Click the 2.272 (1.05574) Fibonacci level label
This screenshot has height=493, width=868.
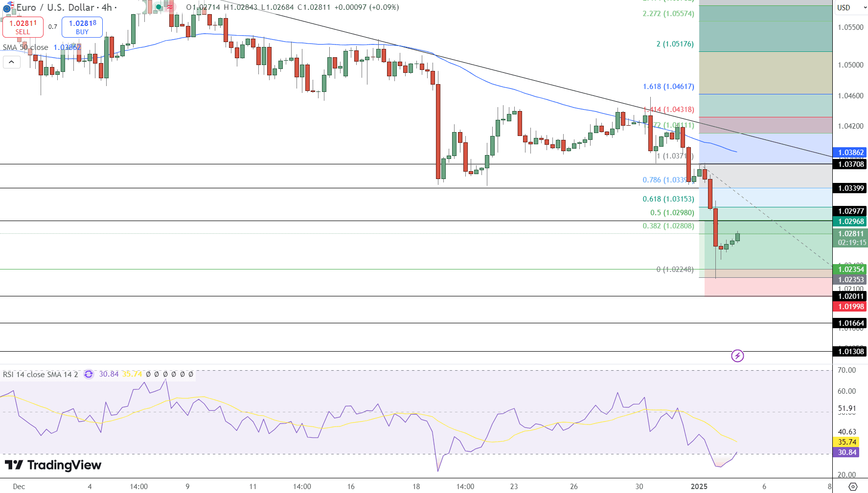[668, 14]
